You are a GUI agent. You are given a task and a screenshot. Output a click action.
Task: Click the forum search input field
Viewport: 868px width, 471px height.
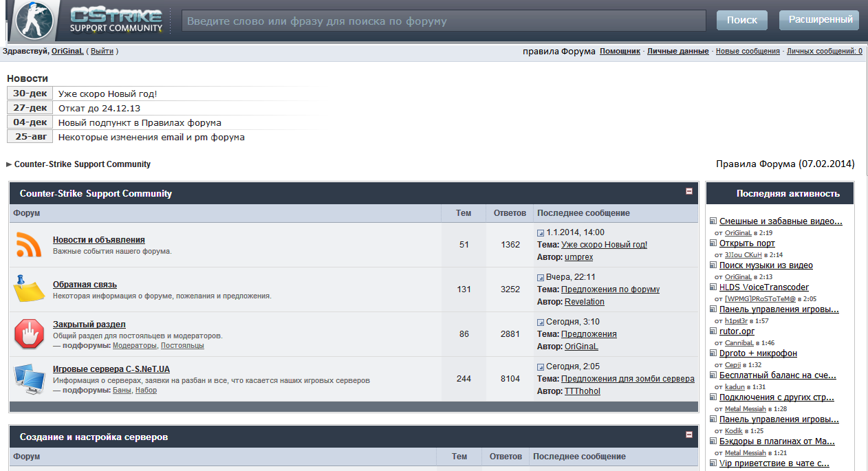[444, 21]
